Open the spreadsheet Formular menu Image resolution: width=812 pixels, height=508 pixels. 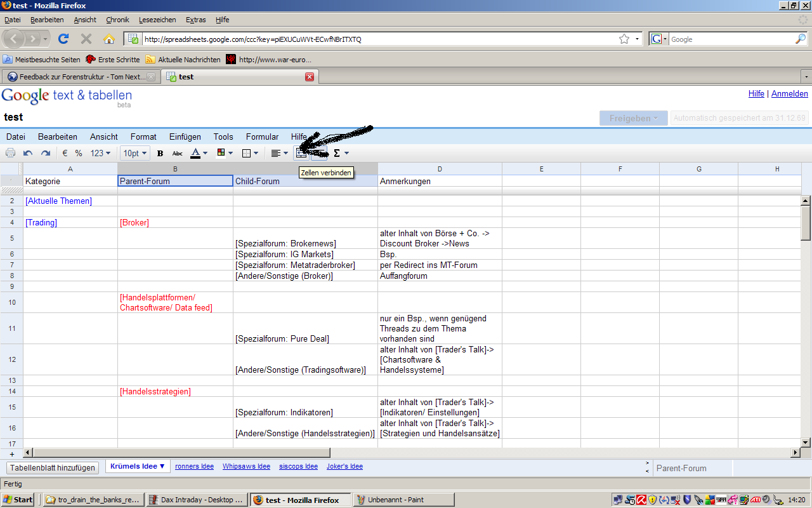[262, 137]
